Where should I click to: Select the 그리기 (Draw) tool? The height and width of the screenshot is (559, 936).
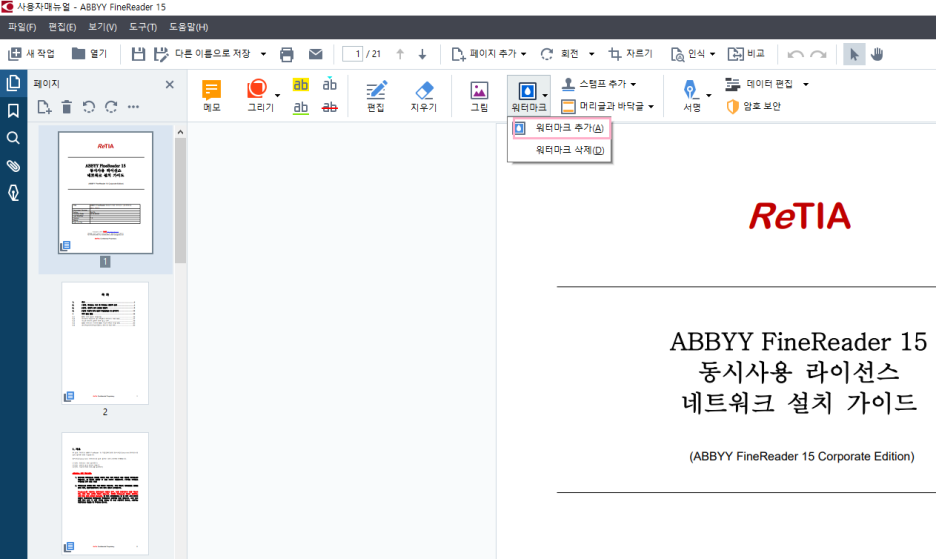pos(258,96)
